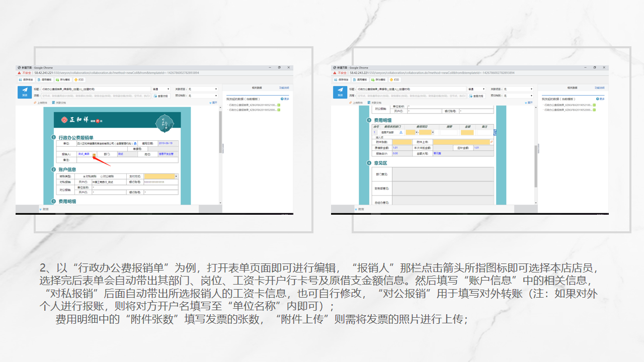Click the 更多 help icon in left screenshot
This screenshot has height=362, width=644.
282,99
